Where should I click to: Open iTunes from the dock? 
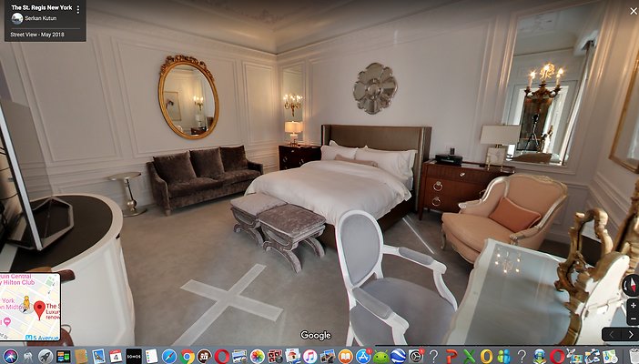click(310, 356)
